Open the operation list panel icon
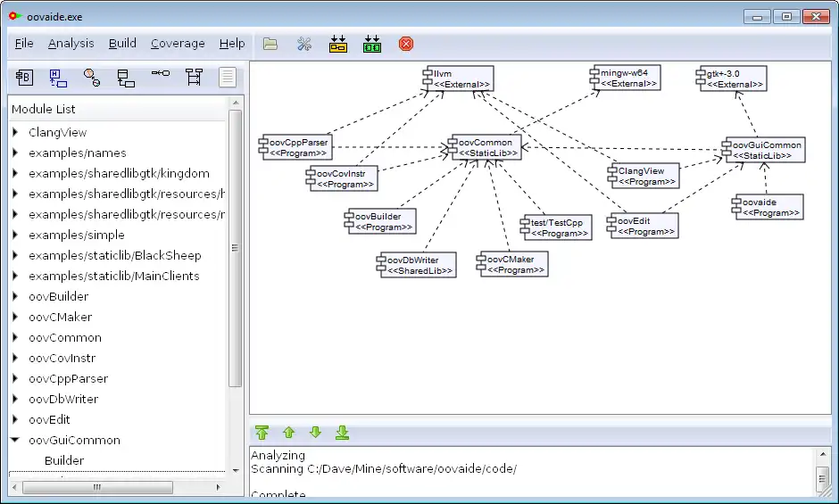The height and width of the screenshot is (504, 839). 126,78
